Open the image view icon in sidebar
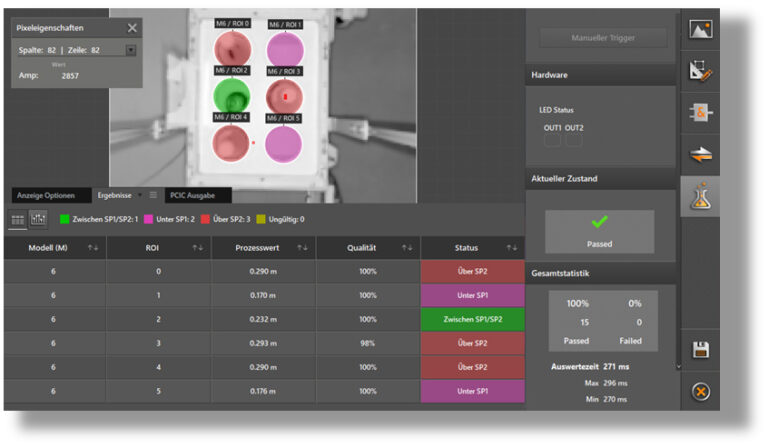The height and width of the screenshot is (448, 768). [x=701, y=30]
